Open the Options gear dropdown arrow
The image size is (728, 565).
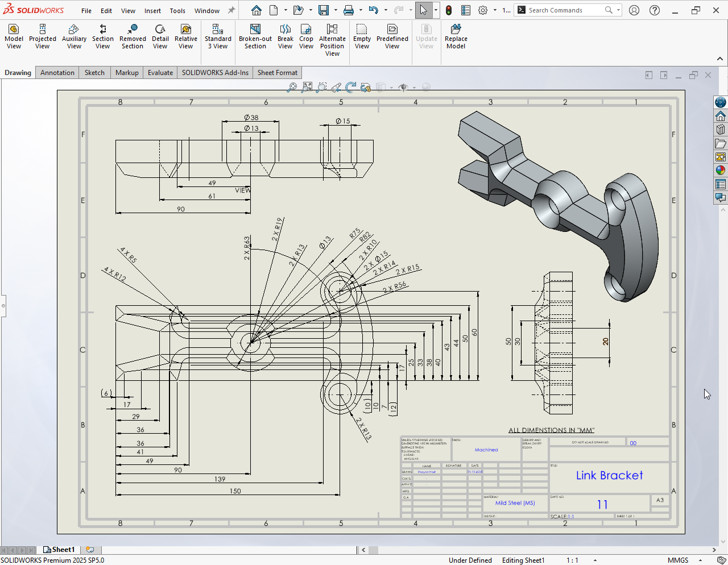click(x=495, y=10)
